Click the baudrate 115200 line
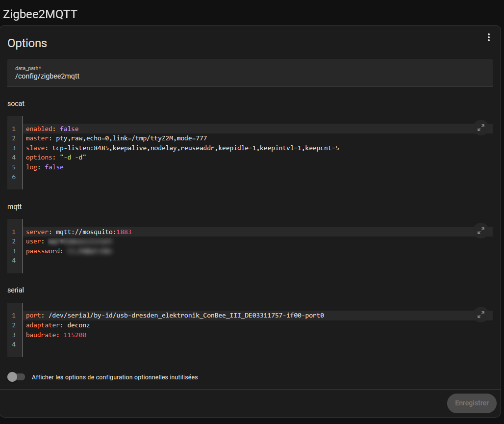 click(56, 335)
